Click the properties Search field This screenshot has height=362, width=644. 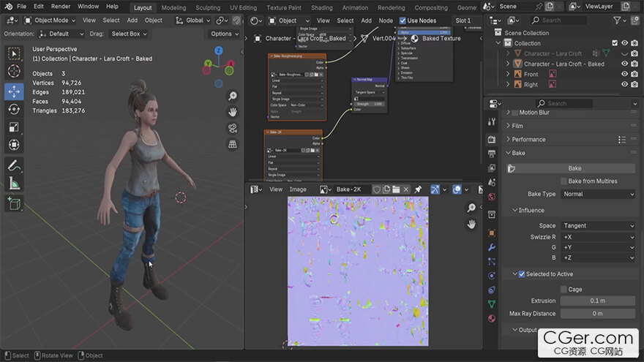click(x=563, y=103)
